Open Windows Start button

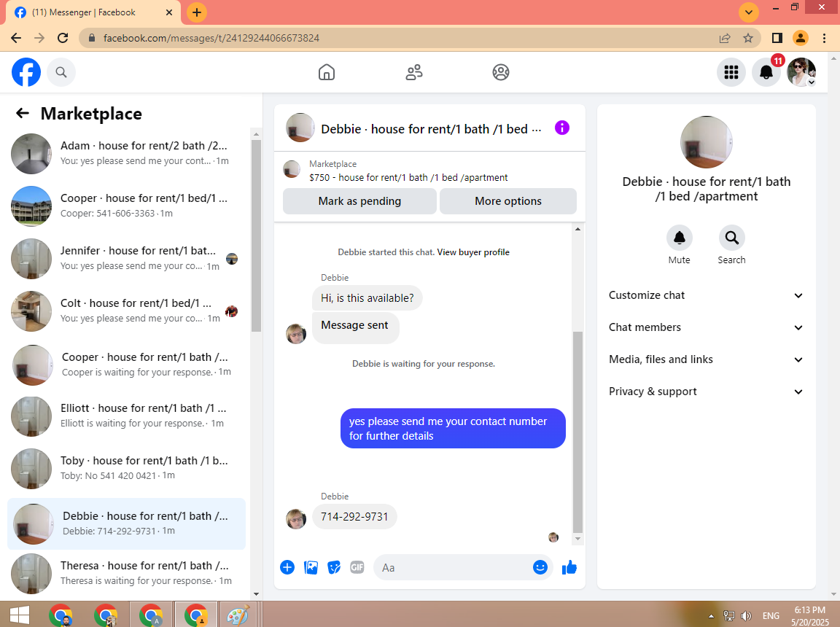tap(20, 615)
